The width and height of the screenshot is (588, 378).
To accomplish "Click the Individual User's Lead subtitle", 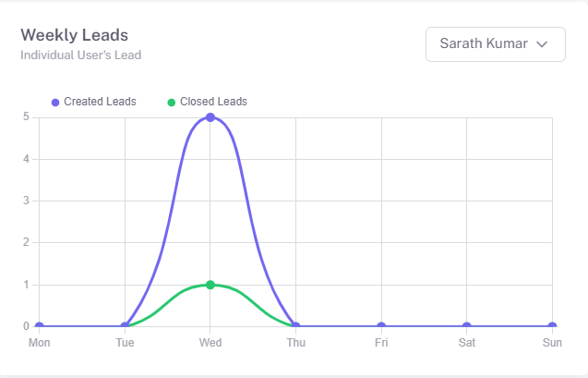I will (80, 55).
